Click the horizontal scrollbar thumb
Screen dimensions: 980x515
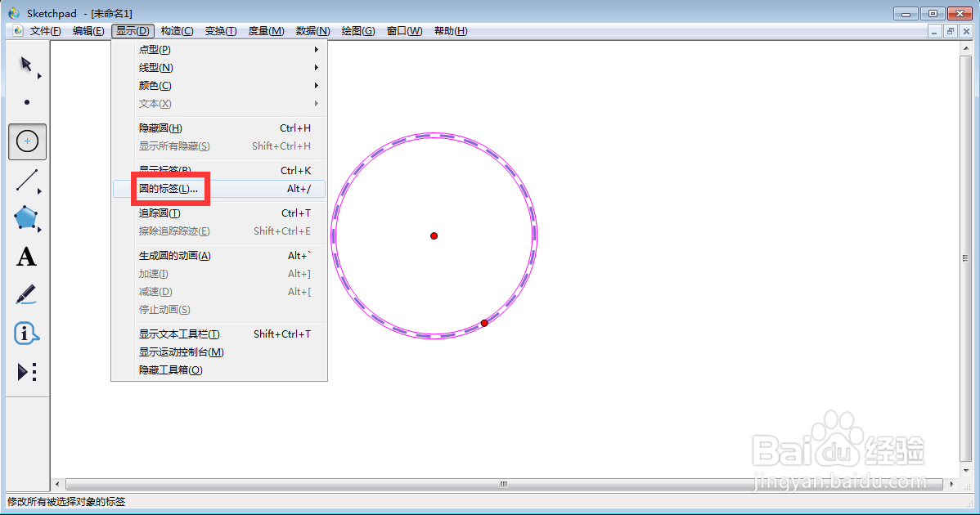click(504, 484)
